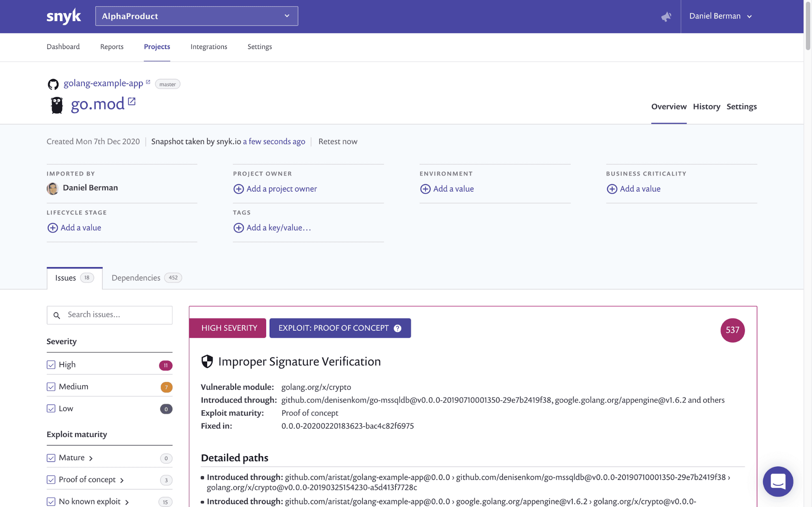Open the chat support widget
Image resolution: width=812 pixels, height=507 pixels.
[778, 481]
